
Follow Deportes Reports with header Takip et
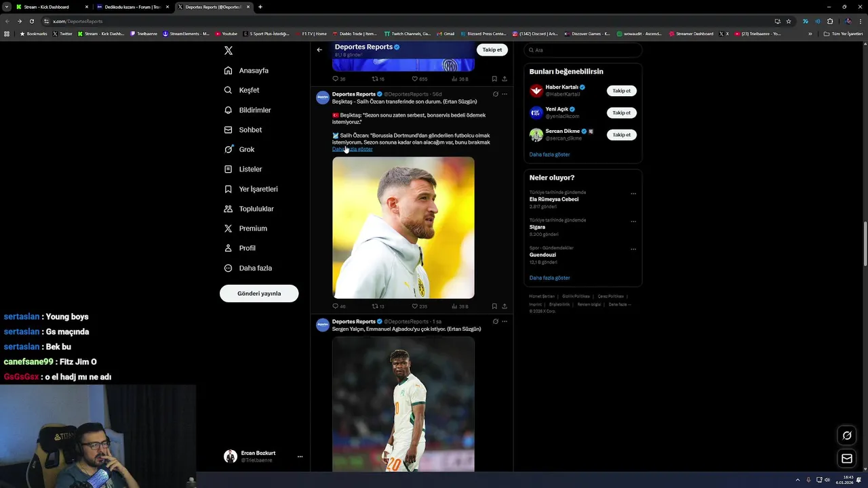pos(492,49)
